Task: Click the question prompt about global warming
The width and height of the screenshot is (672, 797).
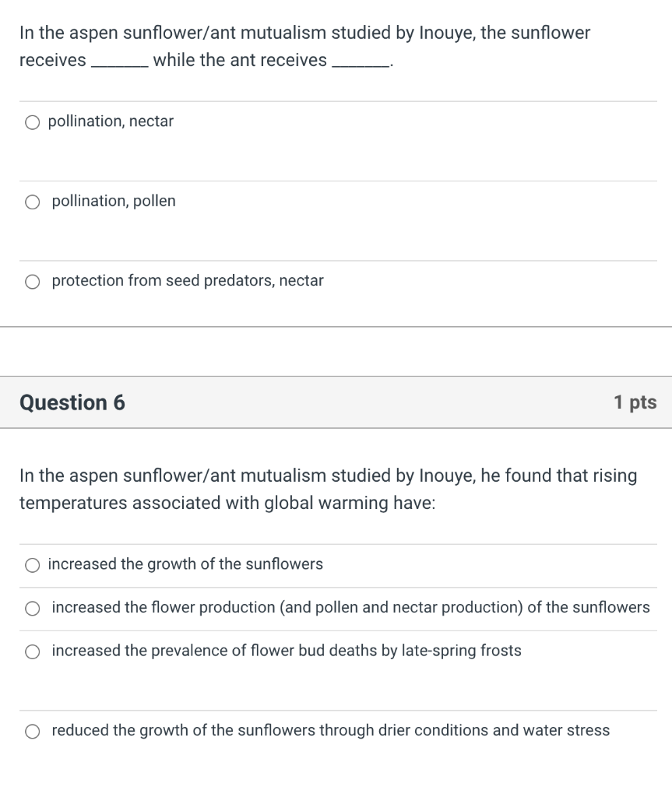Action: pos(328,489)
